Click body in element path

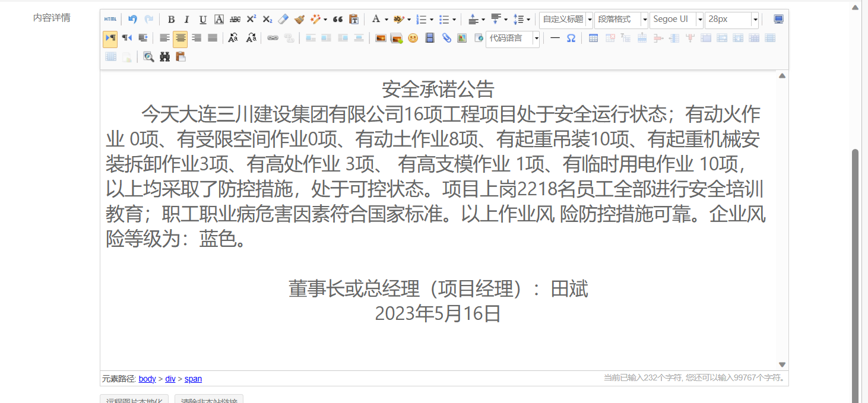coord(147,379)
